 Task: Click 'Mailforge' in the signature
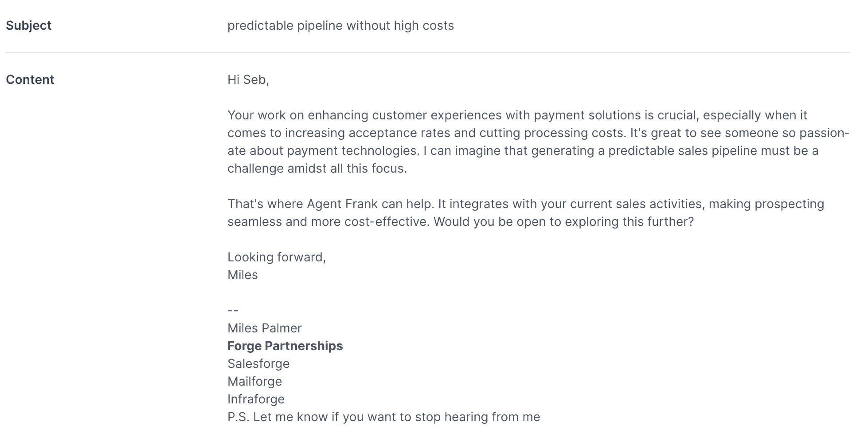pyautogui.click(x=255, y=382)
